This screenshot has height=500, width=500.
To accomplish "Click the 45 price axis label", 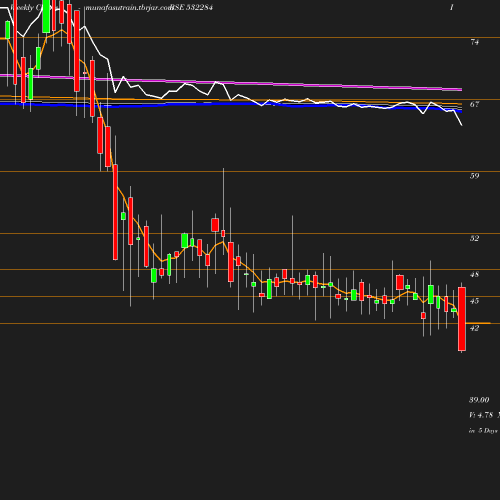I will 474,301.
